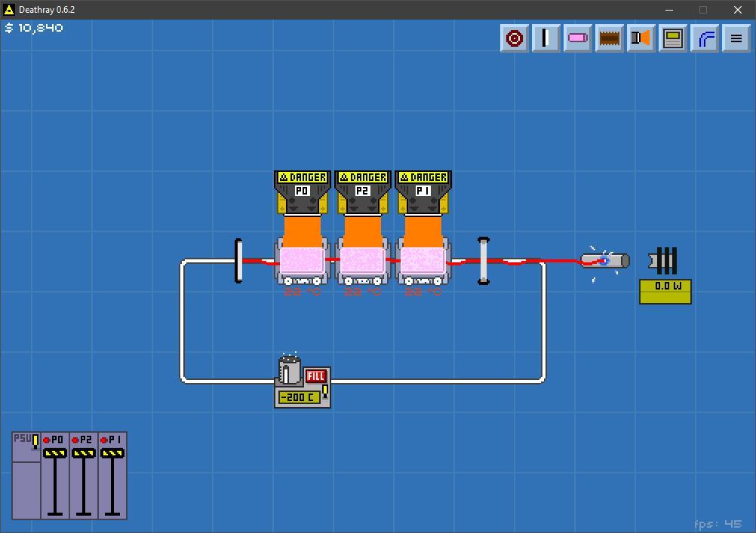Image resolution: width=756 pixels, height=533 pixels.
Task: Toggle the P0 channel red indicator
Action: click(47, 440)
